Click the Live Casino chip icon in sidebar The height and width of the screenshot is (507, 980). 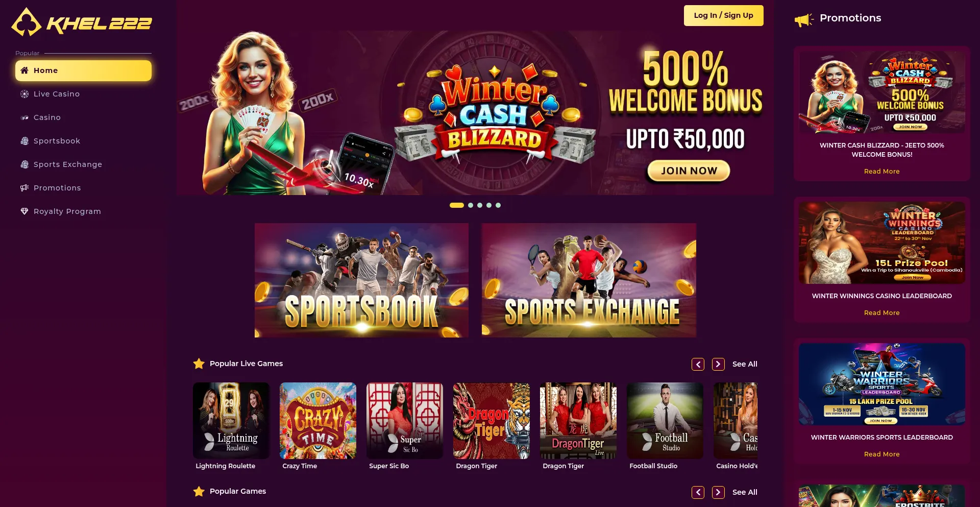click(24, 94)
